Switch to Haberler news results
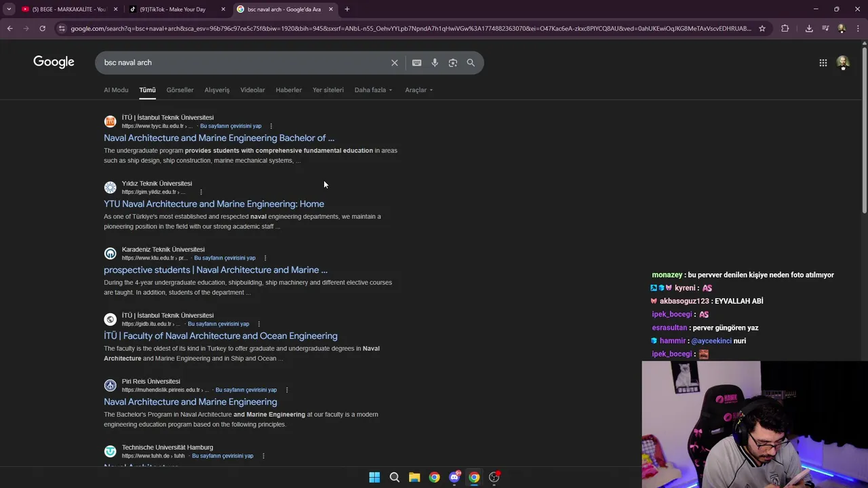Viewport: 868px width, 488px height. (288, 90)
